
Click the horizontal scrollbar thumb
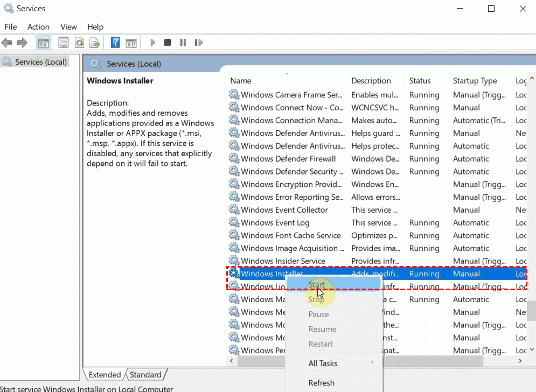coord(360,361)
